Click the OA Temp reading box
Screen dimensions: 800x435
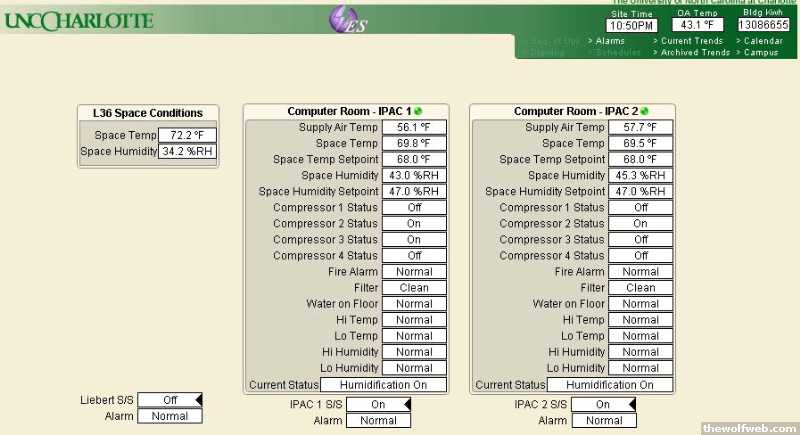[700, 25]
